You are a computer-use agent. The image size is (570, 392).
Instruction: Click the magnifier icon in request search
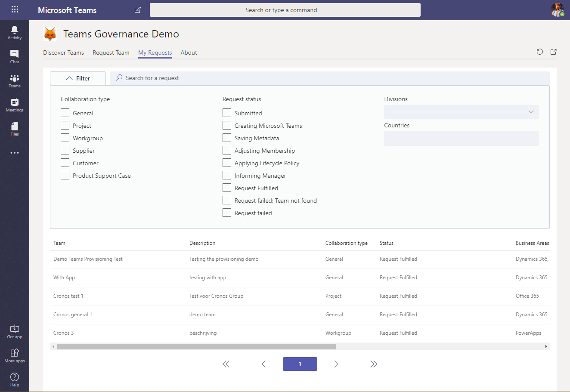coord(119,78)
